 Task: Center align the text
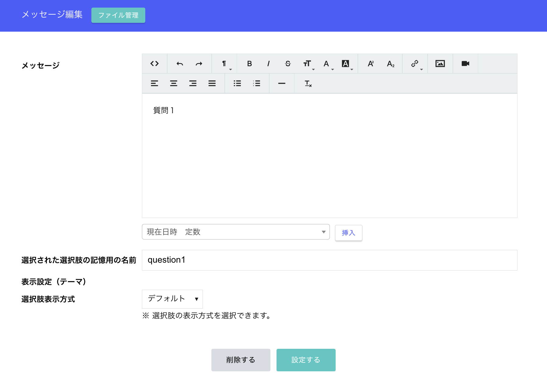[174, 83]
